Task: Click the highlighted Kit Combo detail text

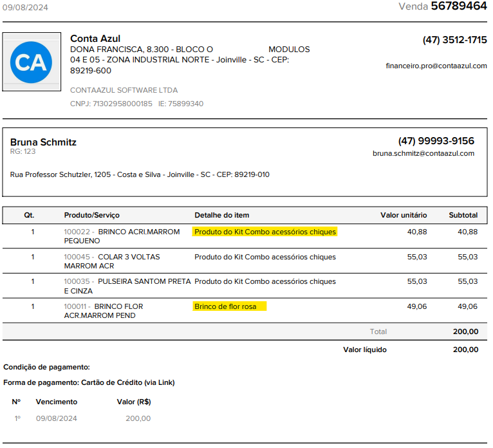Action: pos(265,232)
